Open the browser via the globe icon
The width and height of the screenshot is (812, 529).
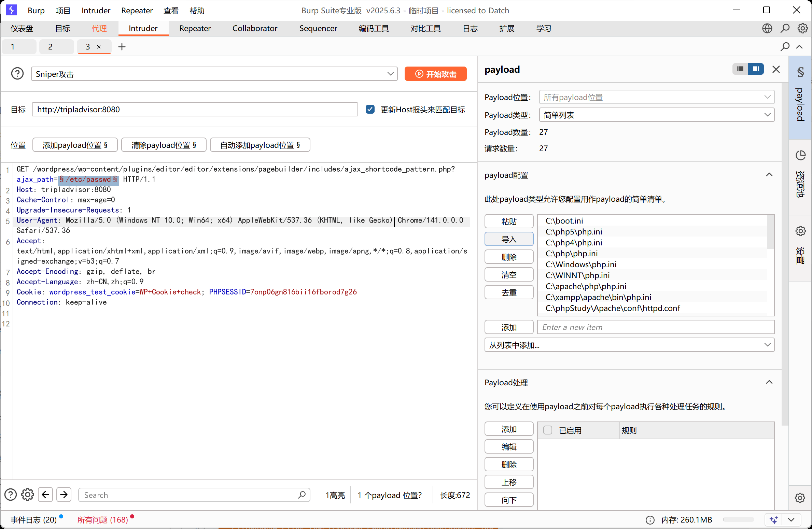[767, 28]
